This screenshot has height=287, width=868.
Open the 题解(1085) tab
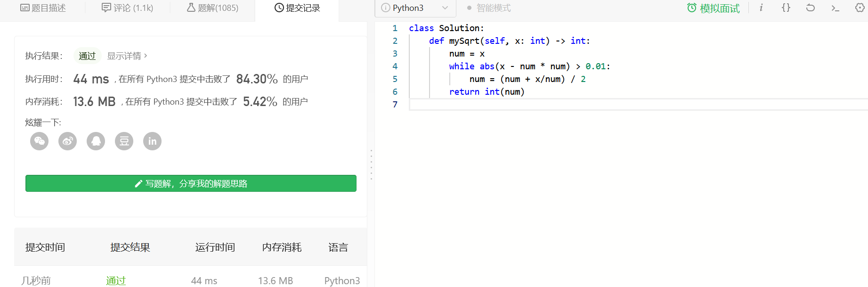(212, 8)
